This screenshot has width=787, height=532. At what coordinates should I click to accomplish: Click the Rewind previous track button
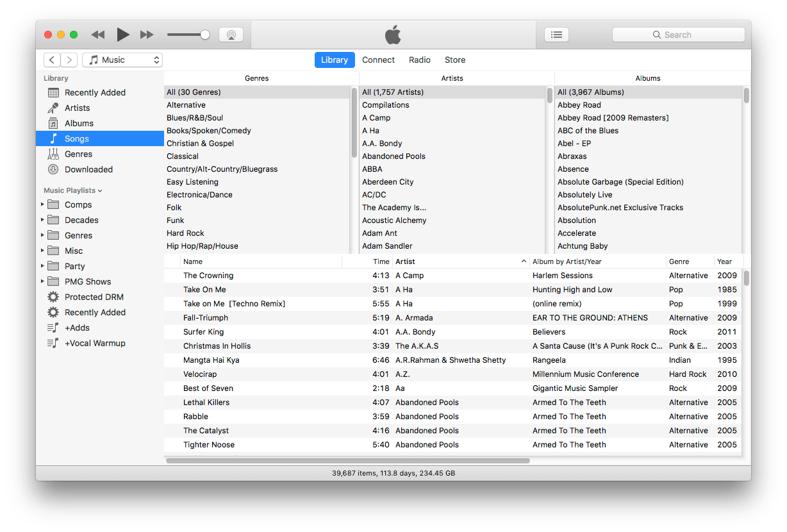click(97, 35)
